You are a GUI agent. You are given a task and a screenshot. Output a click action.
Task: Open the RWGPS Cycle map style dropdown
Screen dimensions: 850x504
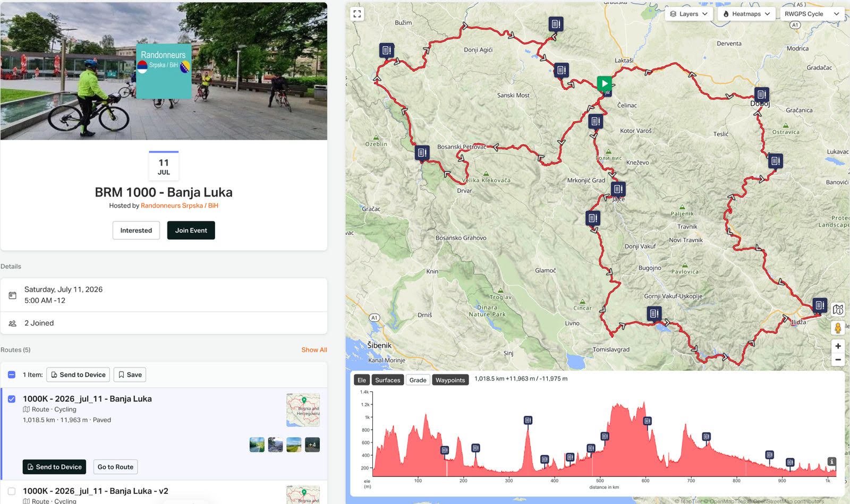coord(812,14)
